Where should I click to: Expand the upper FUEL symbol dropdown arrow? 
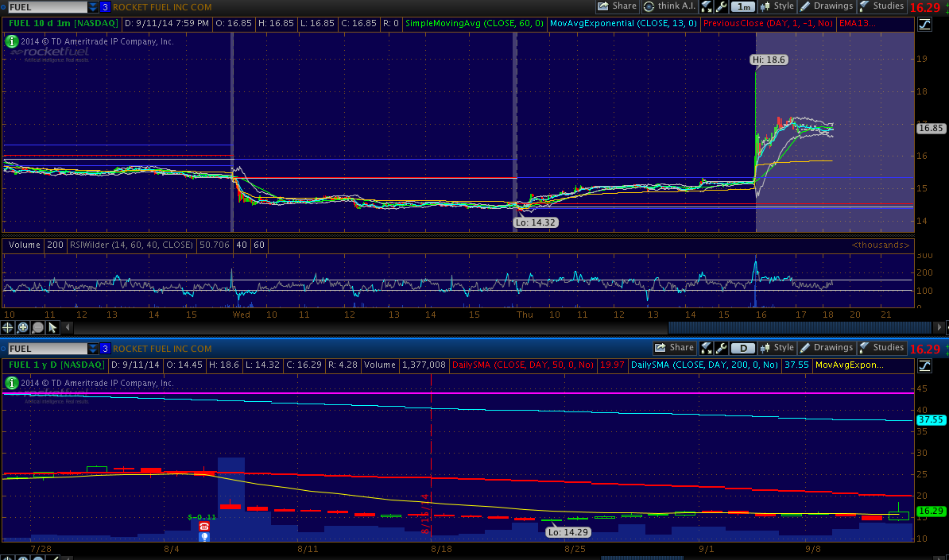(x=93, y=6)
